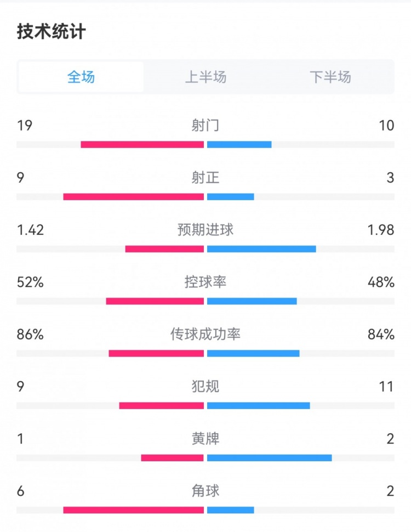Switch to the 上半场 tab

pyautogui.click(x=206, y=77)
